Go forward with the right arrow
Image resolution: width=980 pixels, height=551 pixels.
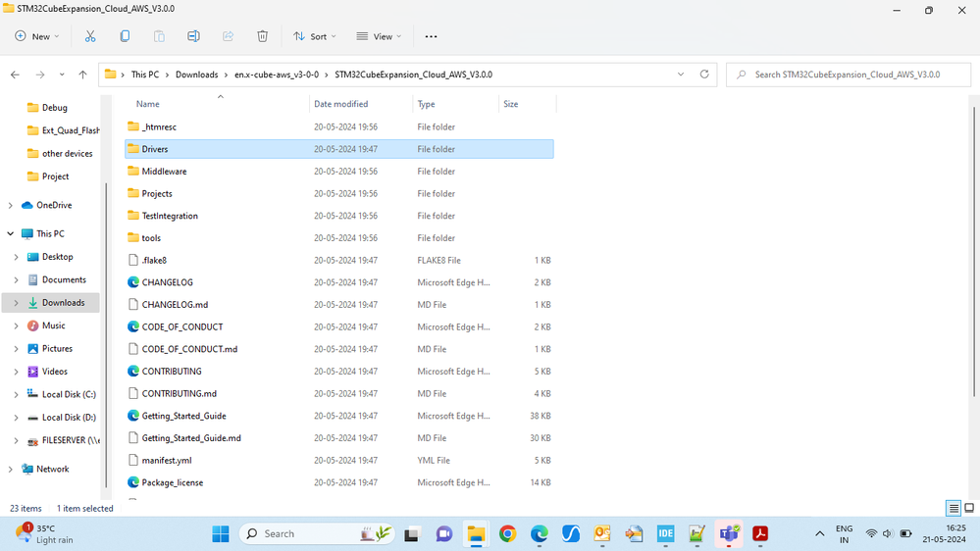coord(40,75)
